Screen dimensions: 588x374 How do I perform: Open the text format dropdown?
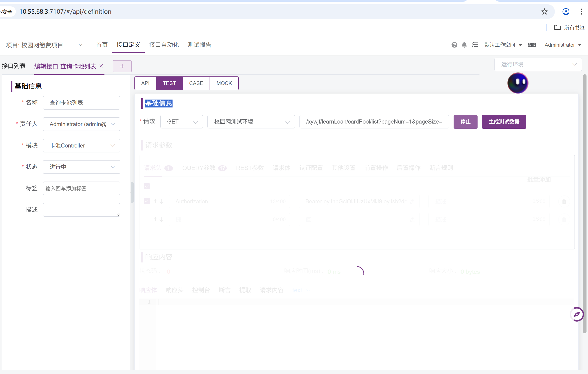click(x=301, y=290)
